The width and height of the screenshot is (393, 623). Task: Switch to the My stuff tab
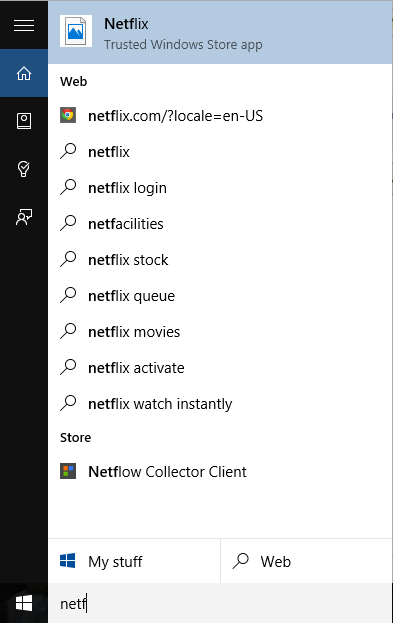[x=134, y=561]
